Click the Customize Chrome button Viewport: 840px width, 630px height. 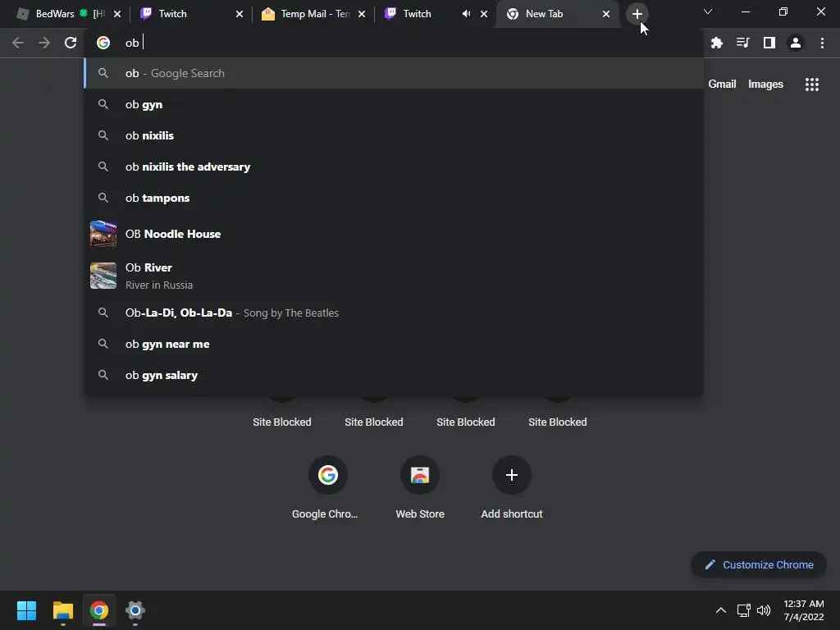coord(759,564)
